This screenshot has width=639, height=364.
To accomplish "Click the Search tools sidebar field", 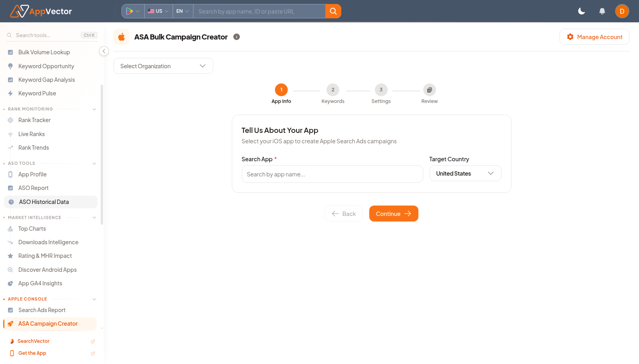I will (x=52, y=35).
